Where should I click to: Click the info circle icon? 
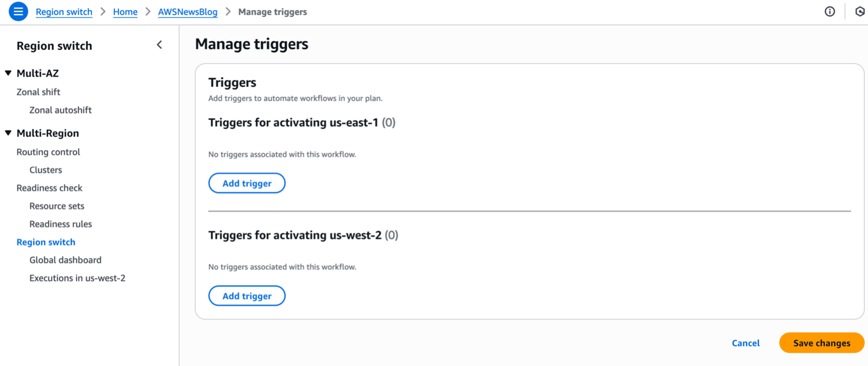tap(829, 11)
